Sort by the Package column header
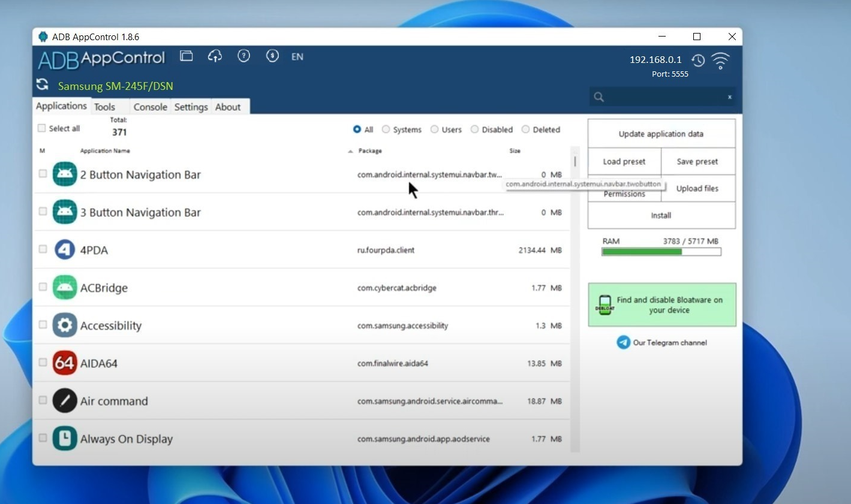The height and width of the screenshot is (504, 851). tap(370, 151)
